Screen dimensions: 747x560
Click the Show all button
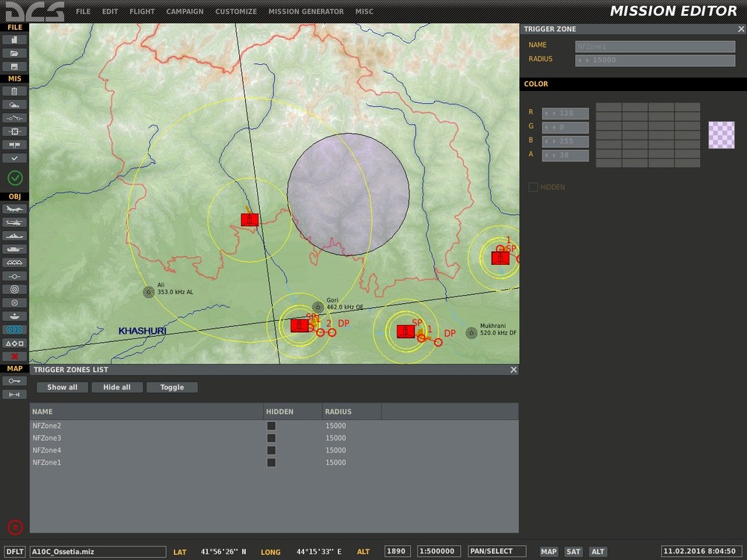(62, 388)
